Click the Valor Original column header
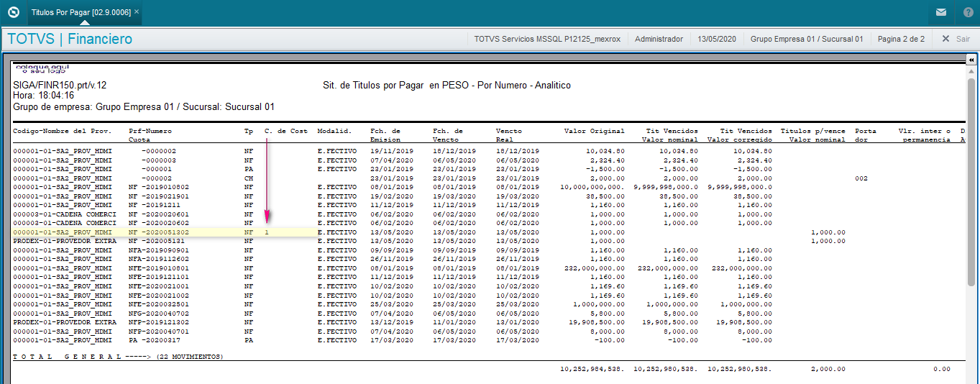The image size is (980, 384). point(595,131)
